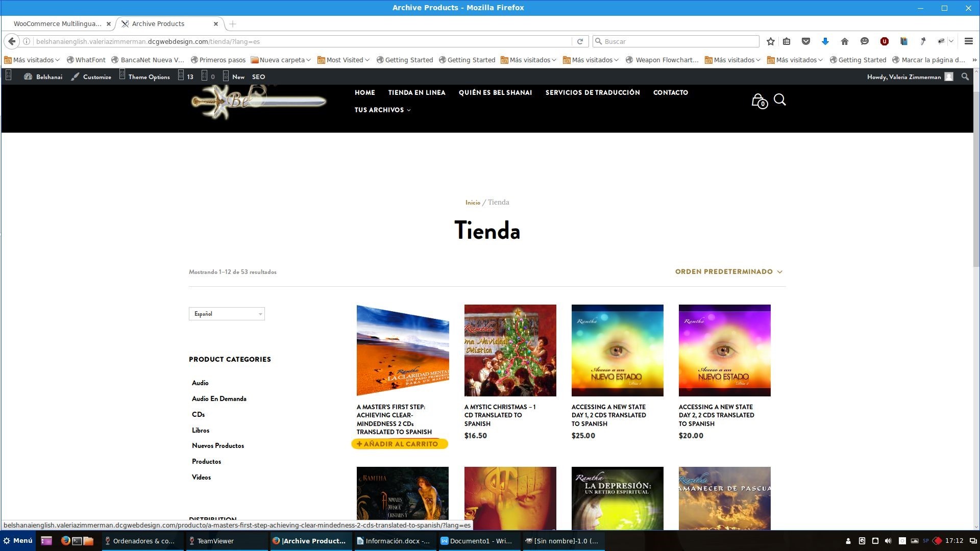This screenshot has height=551, width=980.
Task: Open the Nuevos Productos category
Action: (x=218, y=445)
